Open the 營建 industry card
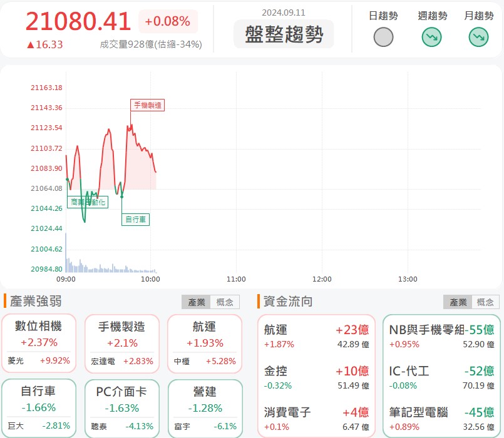504x438 pixels. pyautogui.click(x=205, y=407)
